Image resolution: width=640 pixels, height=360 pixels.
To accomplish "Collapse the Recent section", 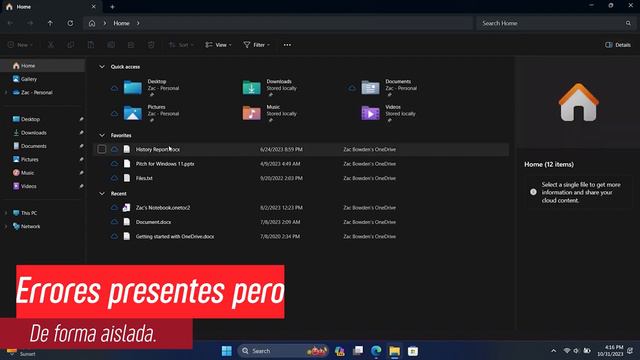I will tap(102, 193).
